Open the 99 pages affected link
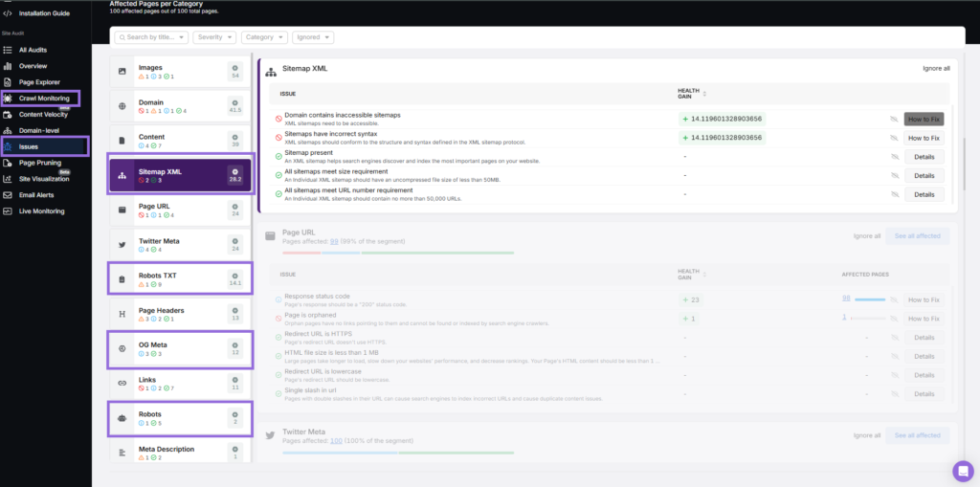 (x=334, y=241)
